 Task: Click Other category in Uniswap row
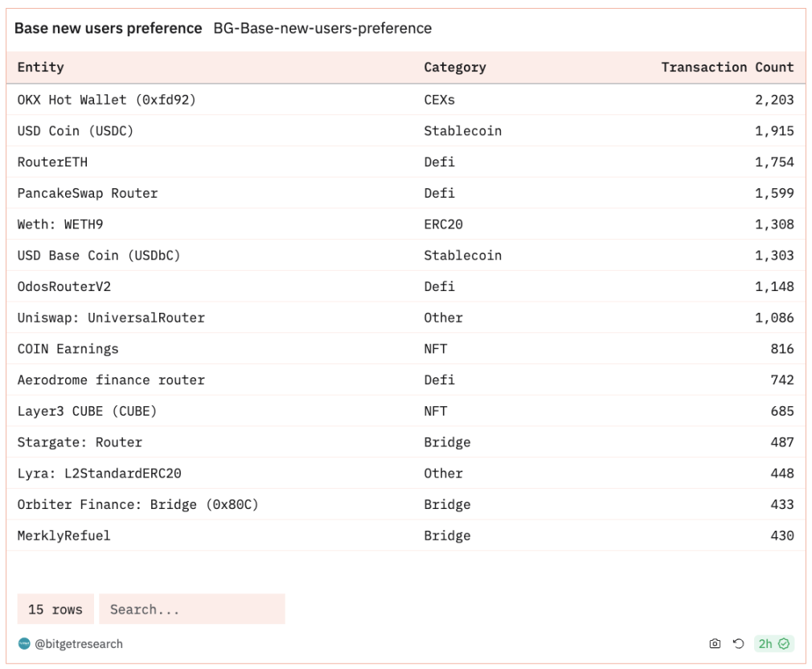point(443,318)
